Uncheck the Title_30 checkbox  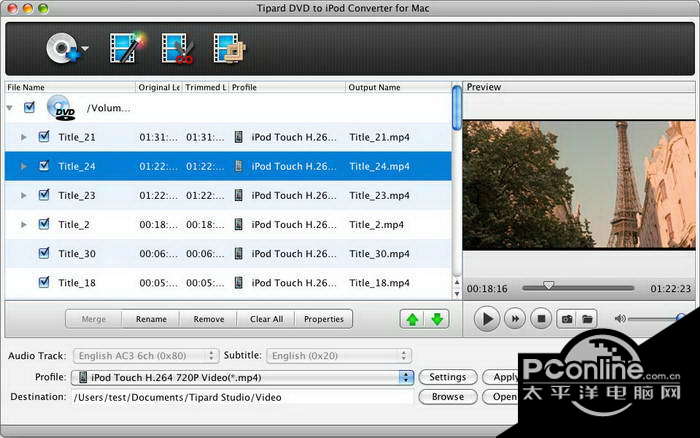(x=44, y=253)
